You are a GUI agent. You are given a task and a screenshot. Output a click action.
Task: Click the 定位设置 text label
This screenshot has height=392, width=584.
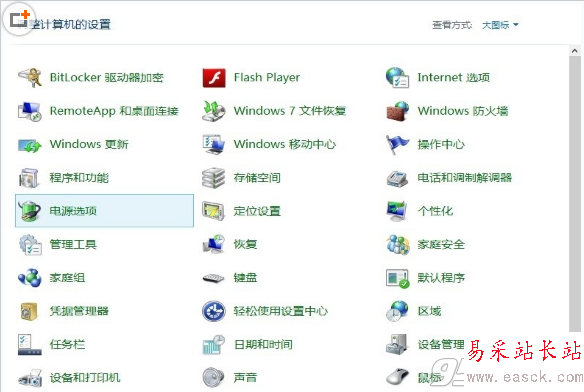tap(257, 211)
